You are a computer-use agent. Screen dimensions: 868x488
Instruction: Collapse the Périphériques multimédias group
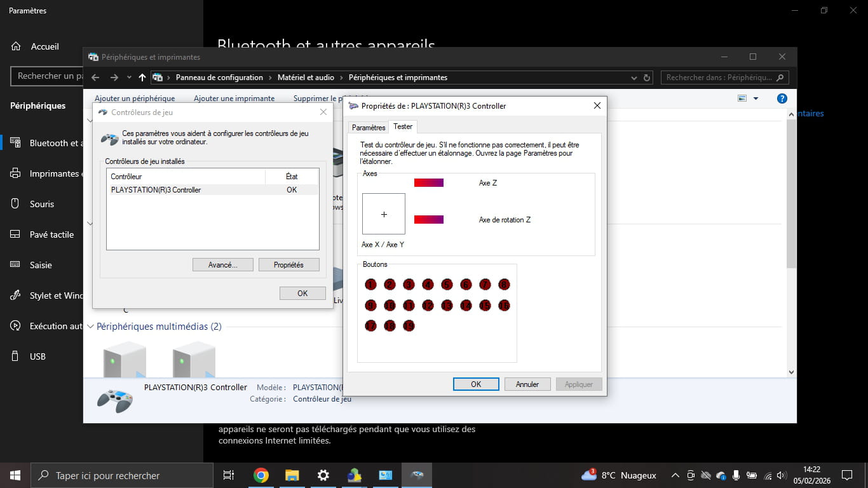click(90, 327)
